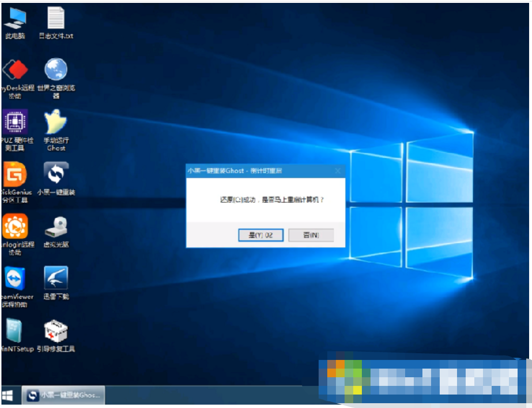
Task: Click the message 还原[C:]成功 in dialog
Action: (238, 200)
